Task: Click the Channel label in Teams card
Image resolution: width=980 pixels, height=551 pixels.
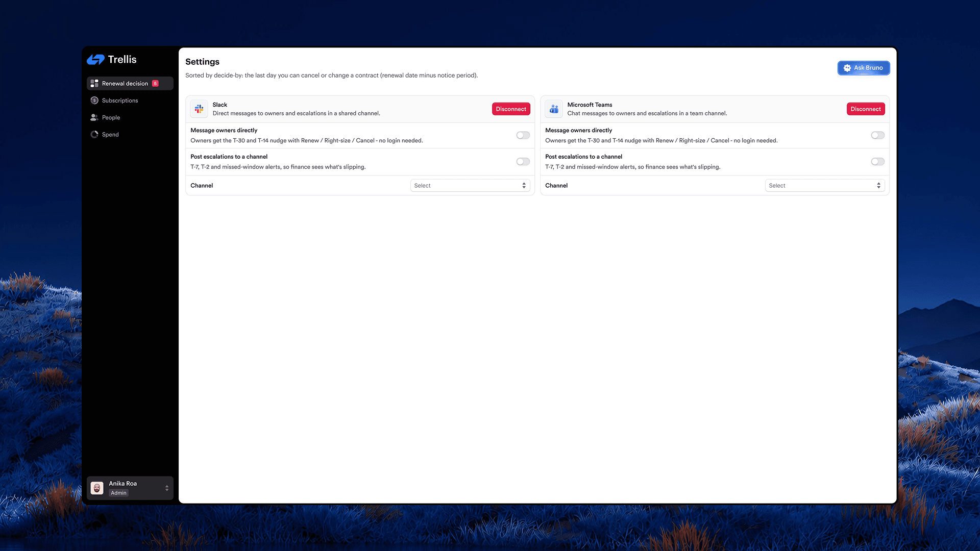Action: point(556,186)
